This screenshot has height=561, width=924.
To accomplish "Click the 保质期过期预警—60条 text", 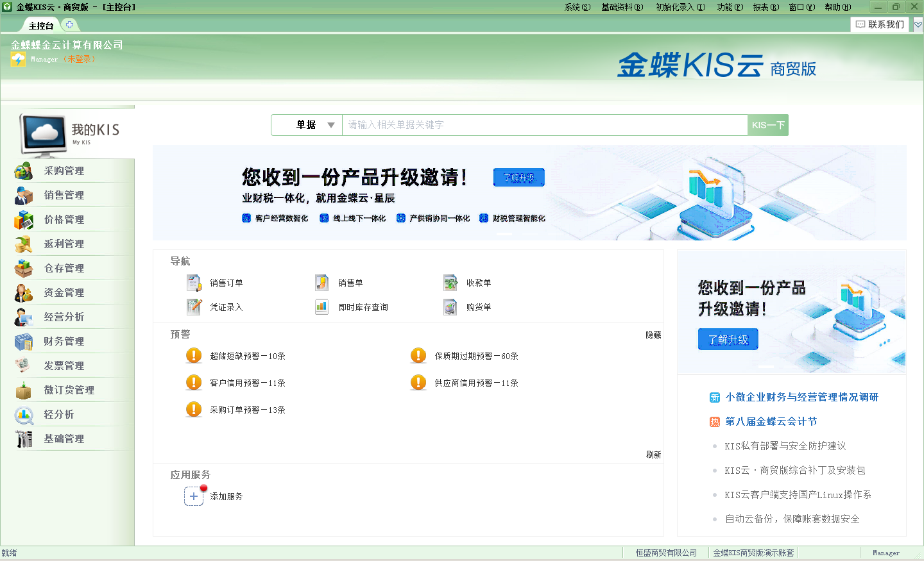I will (476, 356).
